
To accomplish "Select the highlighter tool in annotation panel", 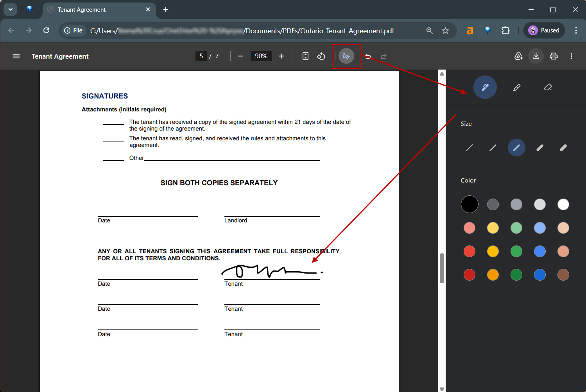I will click(x=516, y=87).
